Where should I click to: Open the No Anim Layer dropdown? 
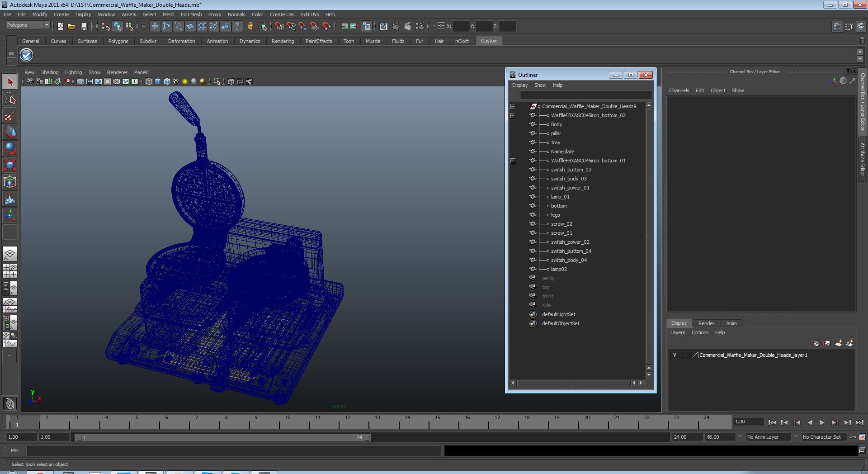pyautogui.click(x=740, y=437)
